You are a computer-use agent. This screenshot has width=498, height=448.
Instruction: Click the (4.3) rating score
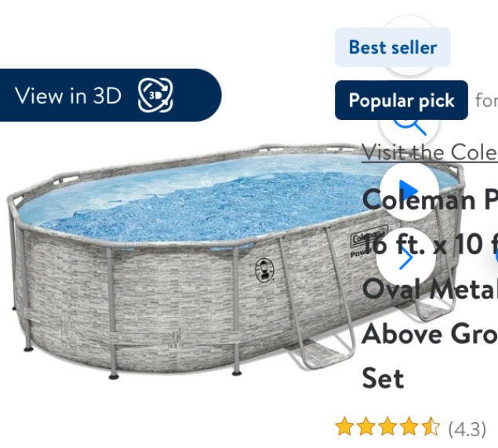pos(467,429)
